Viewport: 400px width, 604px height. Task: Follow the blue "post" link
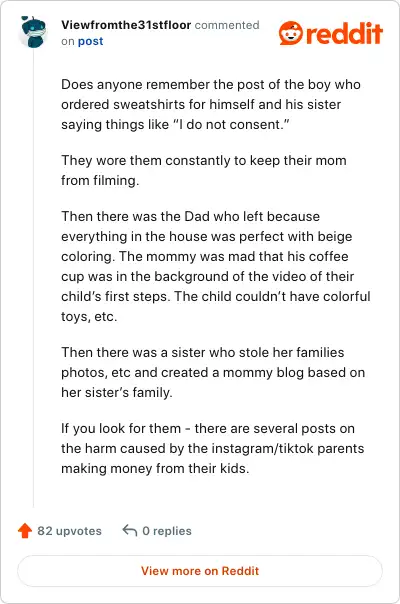90,41
